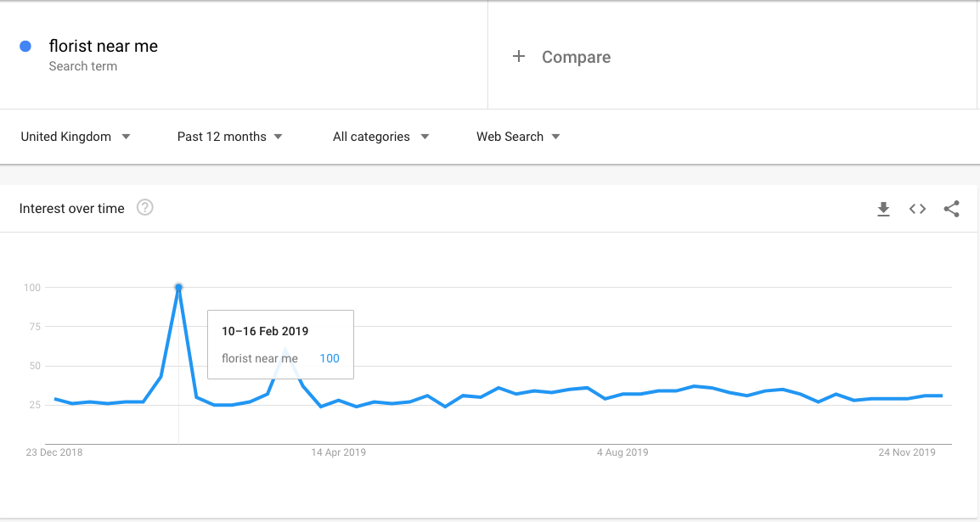Open the help icon beside Interest over time
This screenshot has height=522, width=980.
(x=145, y=207)
